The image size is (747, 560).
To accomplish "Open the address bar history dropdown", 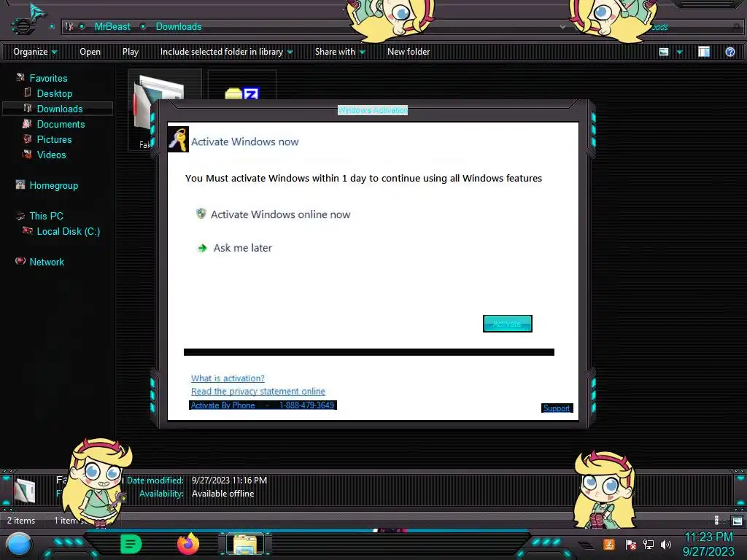I will [562, 27].
